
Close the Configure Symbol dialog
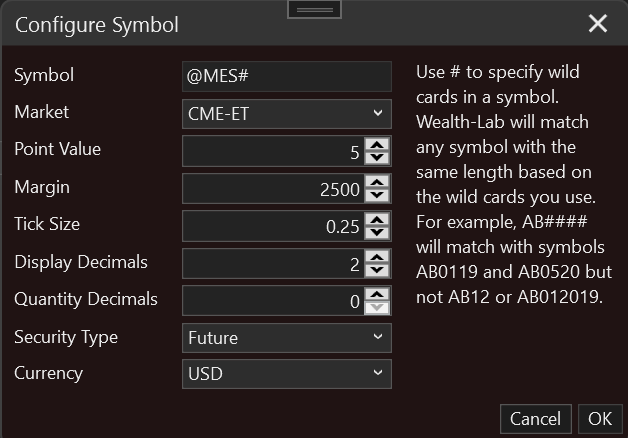click(598, 24)
